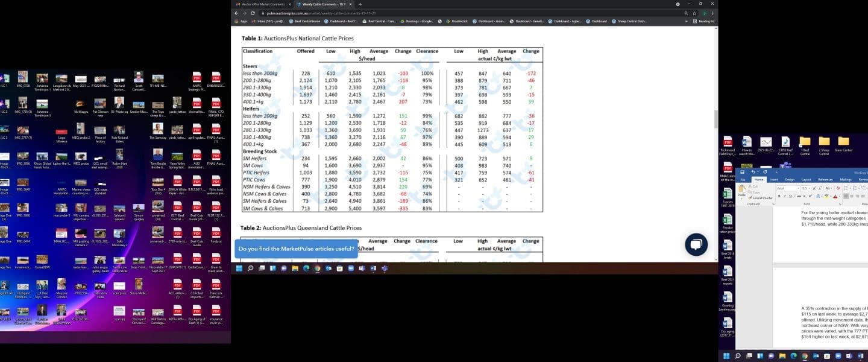868x362 pixels.
Task: Open Richmond Field Days PDF on desktop
Action: (728, 145)
